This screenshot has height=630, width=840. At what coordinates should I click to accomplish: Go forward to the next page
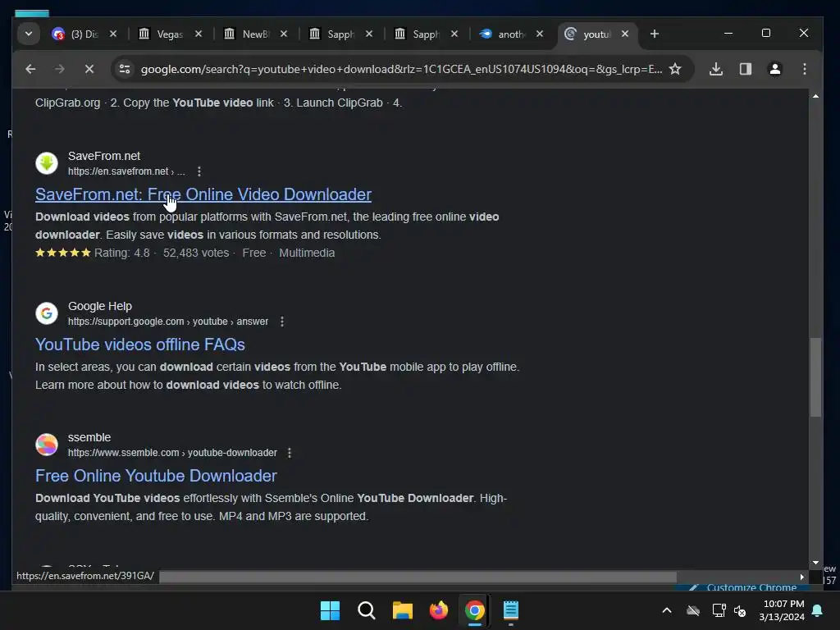pos(59,69)
